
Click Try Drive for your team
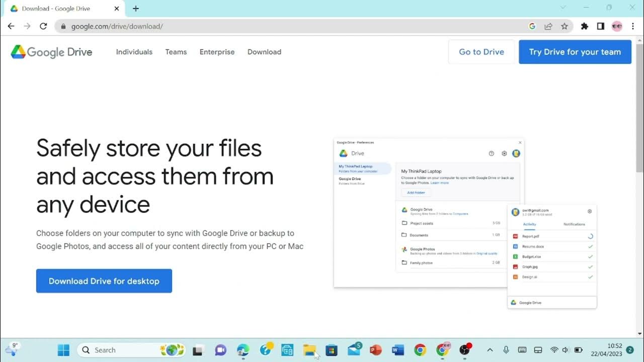(x=575, y=52)
